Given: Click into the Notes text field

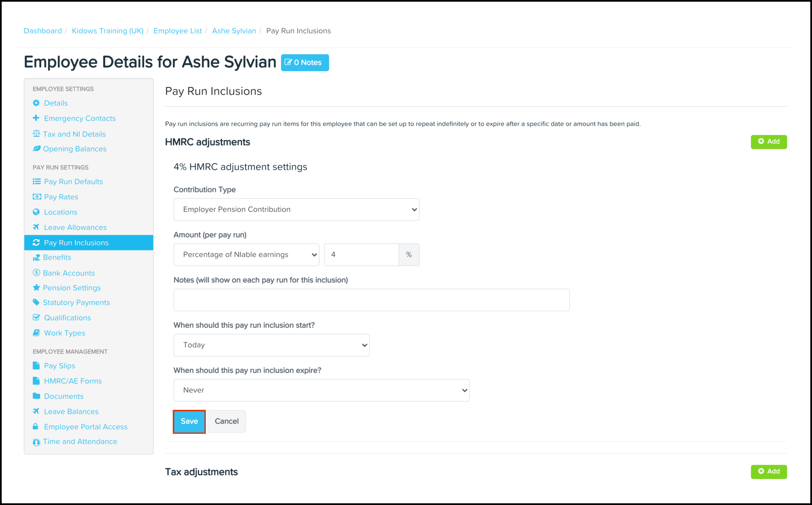Looking at the screenshot, I should point(371,300).
